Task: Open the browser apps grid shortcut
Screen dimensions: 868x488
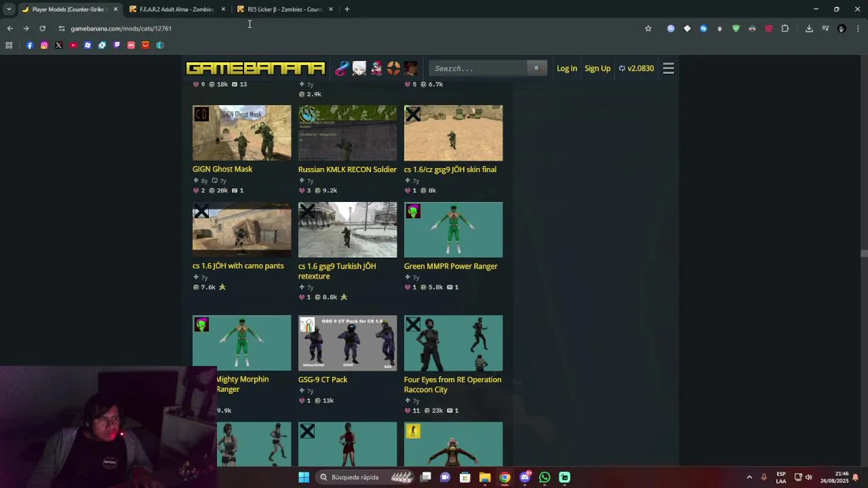Action: coord(9,45)
